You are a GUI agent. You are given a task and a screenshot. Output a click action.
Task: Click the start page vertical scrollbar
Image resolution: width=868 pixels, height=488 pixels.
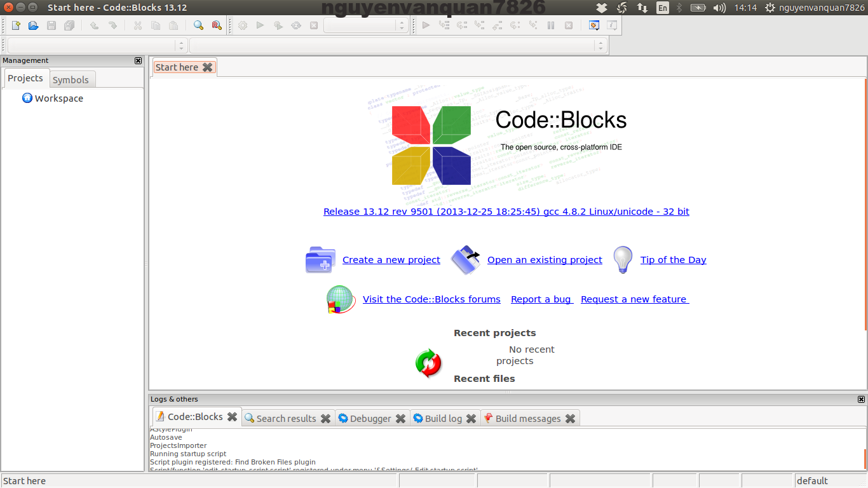point(865,203)
